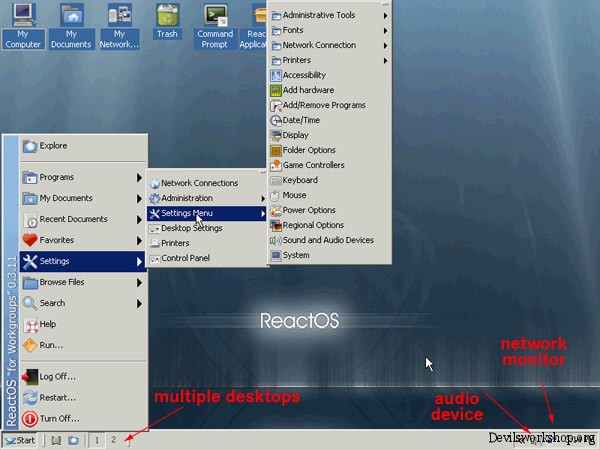
Task: Click the Explore icon in Start menu
Action: click(29, 146)
